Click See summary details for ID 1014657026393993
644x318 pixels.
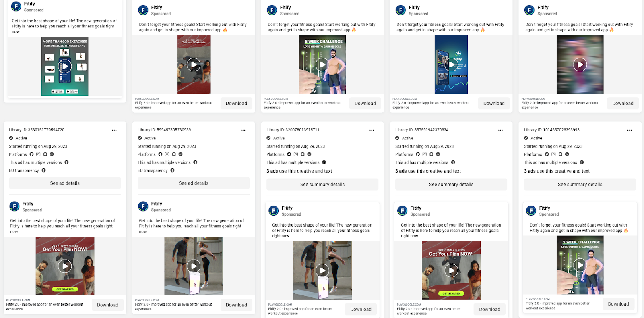pos(580,185)
